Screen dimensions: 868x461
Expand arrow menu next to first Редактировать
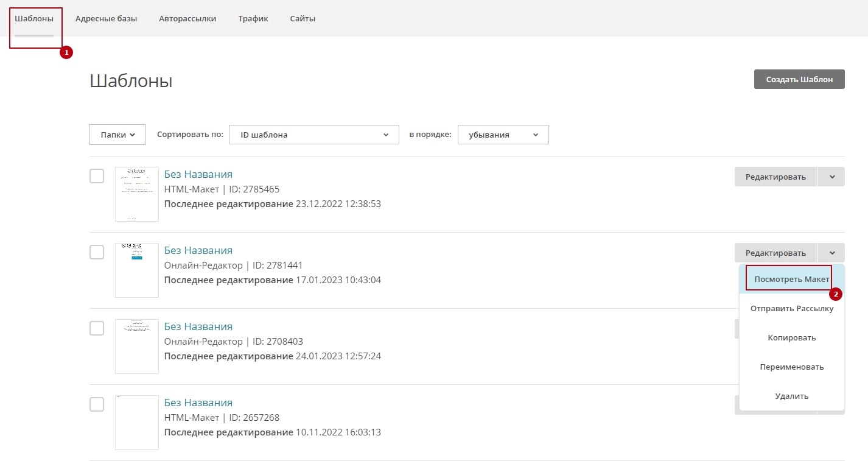click(x=831, y=177)
